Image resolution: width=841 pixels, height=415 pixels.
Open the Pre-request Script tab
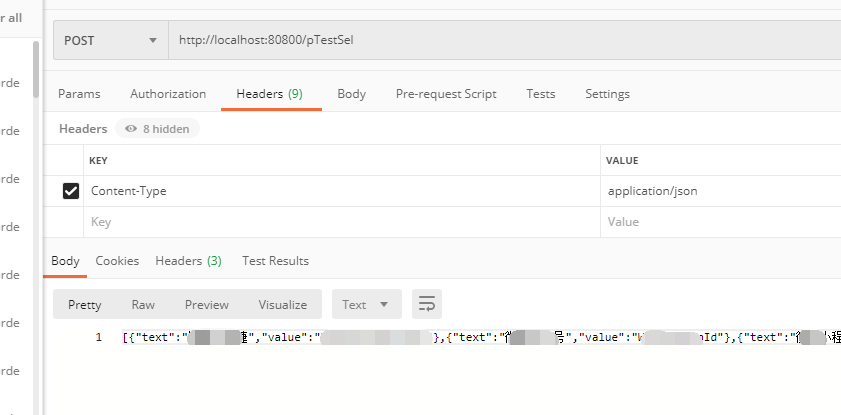446,94
